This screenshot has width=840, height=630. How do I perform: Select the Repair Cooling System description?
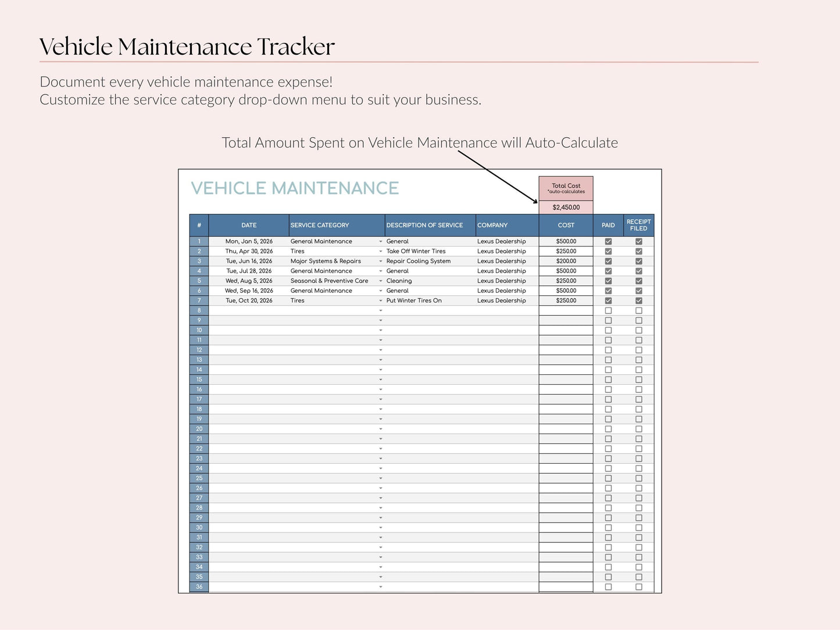[430, 261]
